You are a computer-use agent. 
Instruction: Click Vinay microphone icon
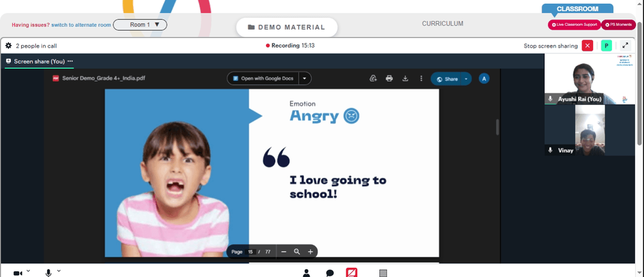(551, 151)
